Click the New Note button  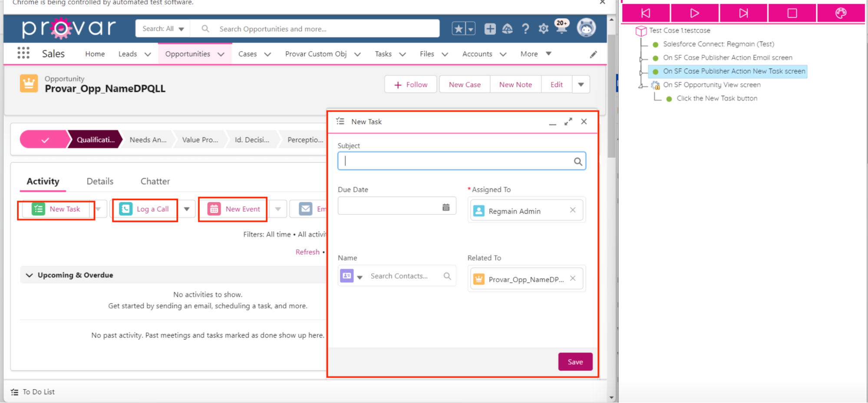(x=515, y=84)
